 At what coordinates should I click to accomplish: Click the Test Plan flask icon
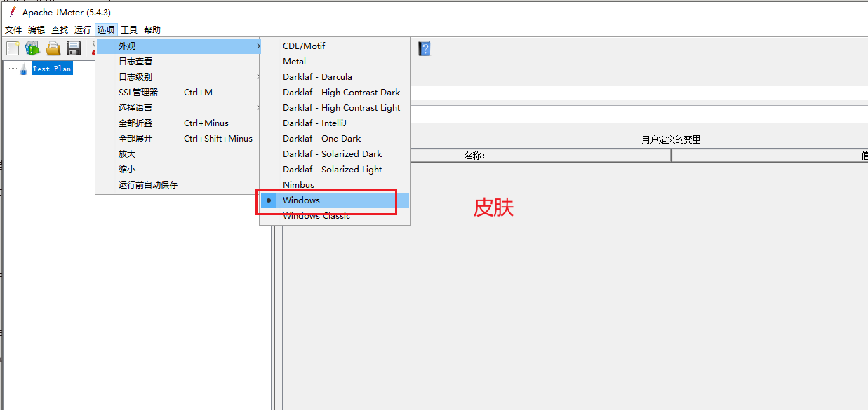click(24, 69)
